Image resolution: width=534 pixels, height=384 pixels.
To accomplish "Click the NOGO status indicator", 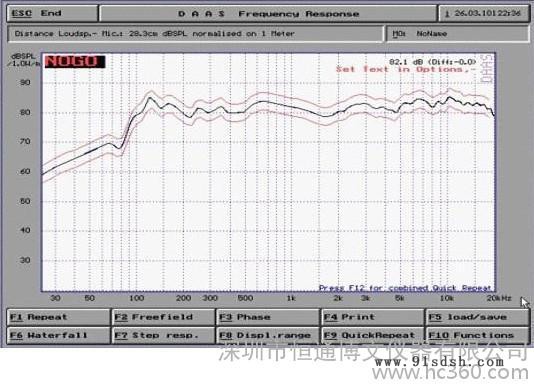I will pyautogui.click(x=75, y=62).
